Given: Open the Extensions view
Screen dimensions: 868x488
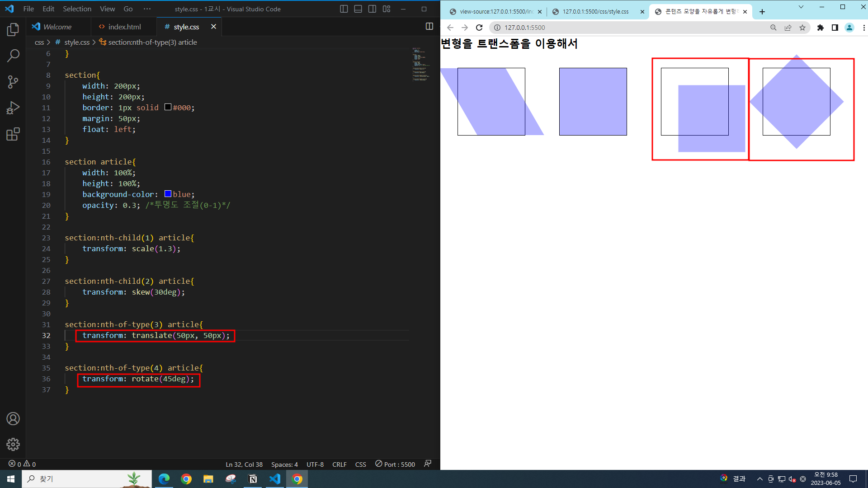Looking at the screenshot, I should click(x=13, y=134).
